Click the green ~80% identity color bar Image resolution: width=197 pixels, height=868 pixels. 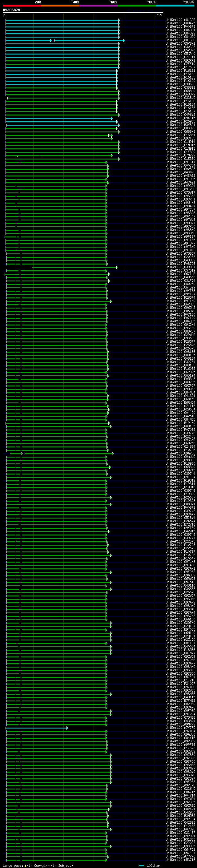pos(136,6)
